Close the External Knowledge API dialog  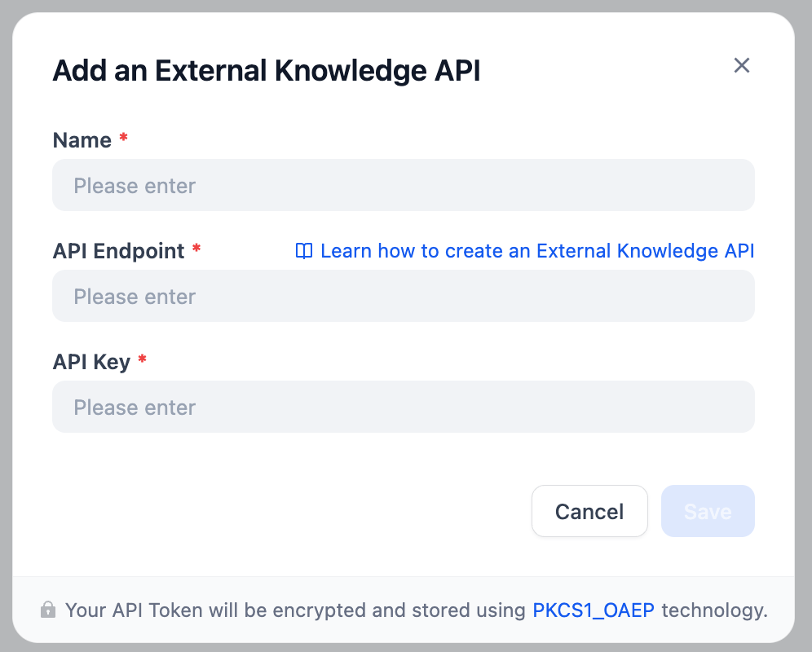[x=741, y=66]
